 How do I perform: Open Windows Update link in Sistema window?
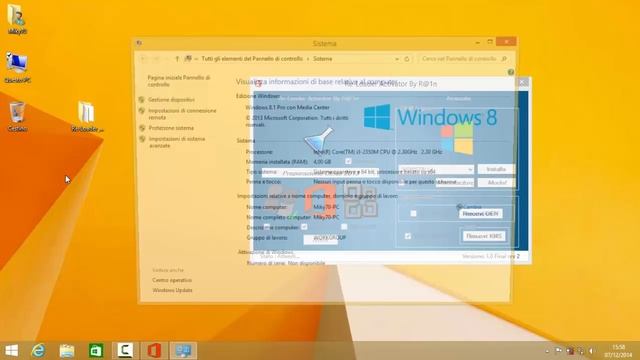[172, 290]
